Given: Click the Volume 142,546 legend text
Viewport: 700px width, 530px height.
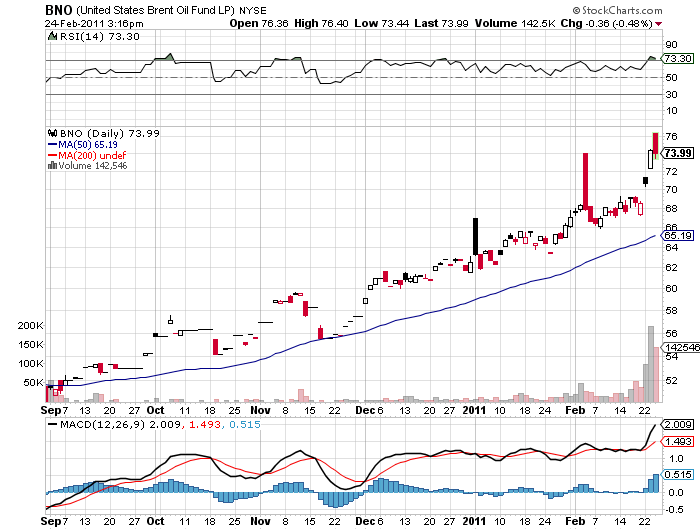Looking at the screenshot, I should click(x=93, y=166).
